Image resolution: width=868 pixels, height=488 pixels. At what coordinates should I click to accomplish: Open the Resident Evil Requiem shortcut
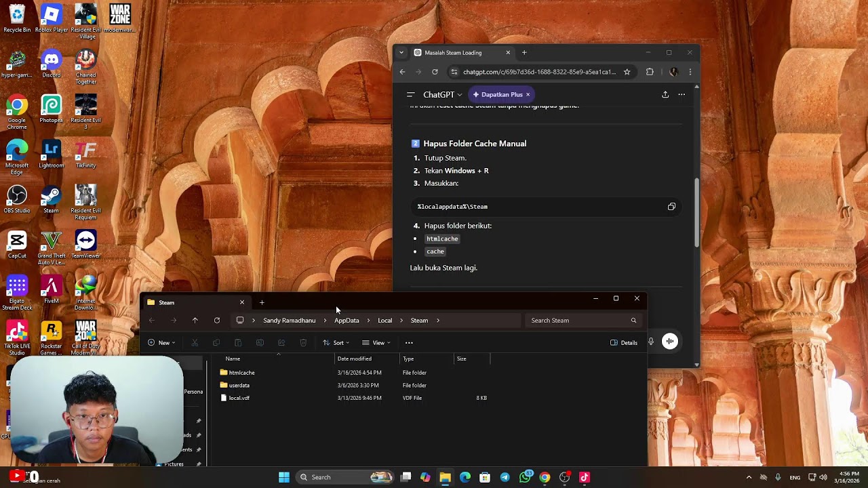pyautogui.click(x=85, y=202)
